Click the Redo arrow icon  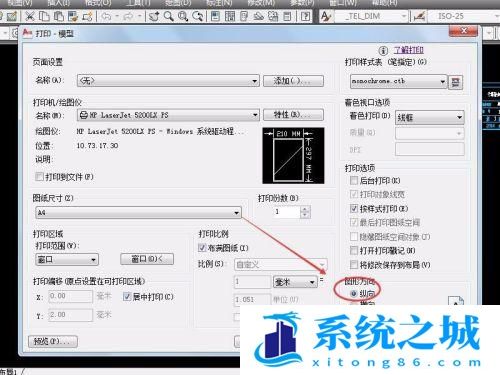pos(128,16)
